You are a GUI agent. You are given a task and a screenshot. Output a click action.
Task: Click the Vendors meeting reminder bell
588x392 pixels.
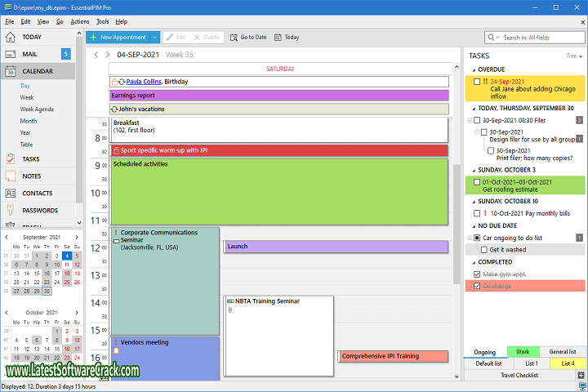(x=116, y=350)
